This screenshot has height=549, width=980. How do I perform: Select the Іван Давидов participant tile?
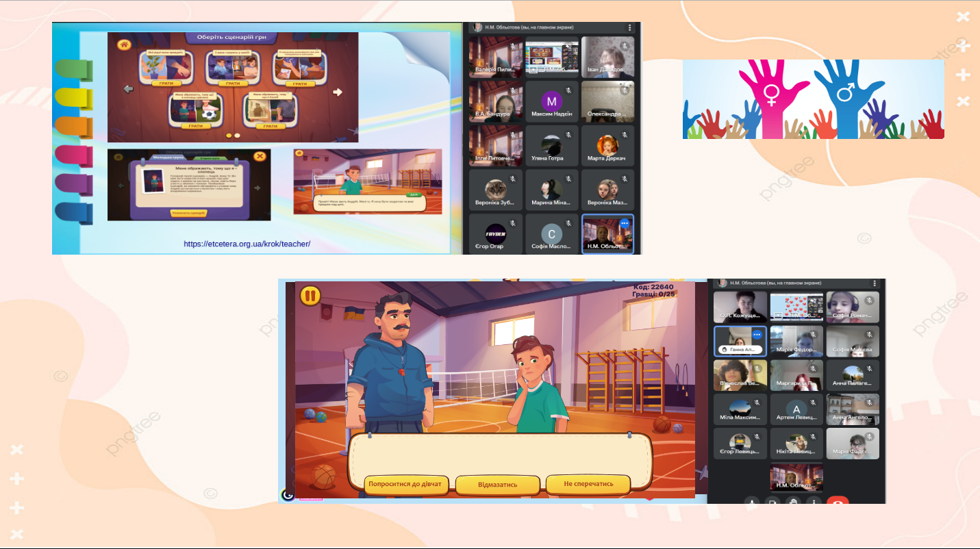(x=608, y=58)
